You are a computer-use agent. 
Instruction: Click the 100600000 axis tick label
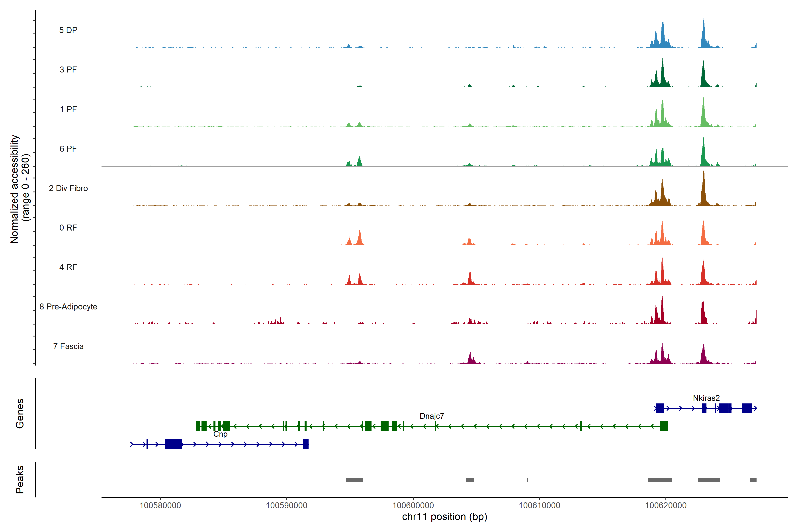click(x=413, y=506)
